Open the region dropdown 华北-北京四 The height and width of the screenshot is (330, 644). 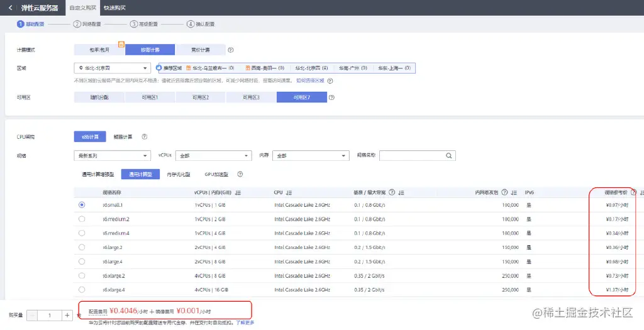pos(112,68)
